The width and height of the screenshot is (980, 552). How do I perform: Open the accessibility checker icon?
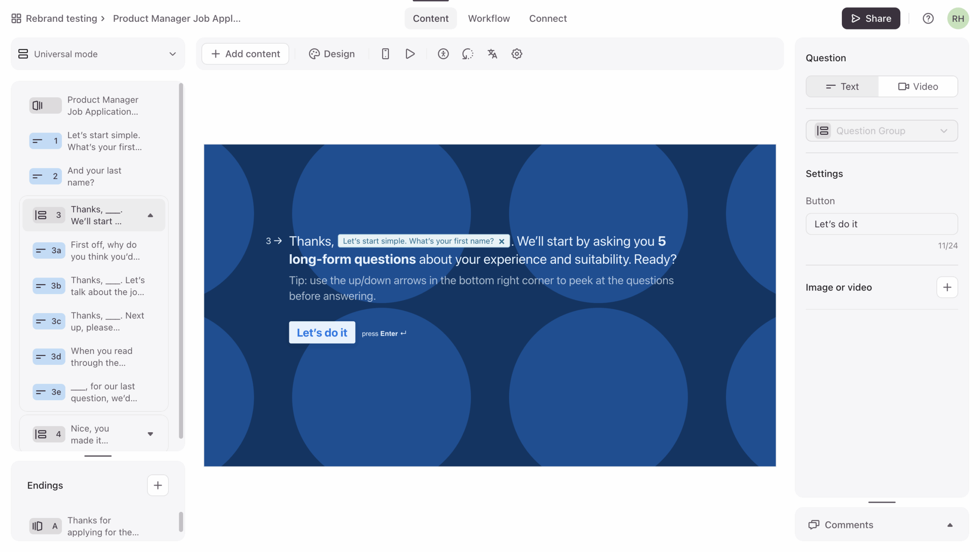443,54
